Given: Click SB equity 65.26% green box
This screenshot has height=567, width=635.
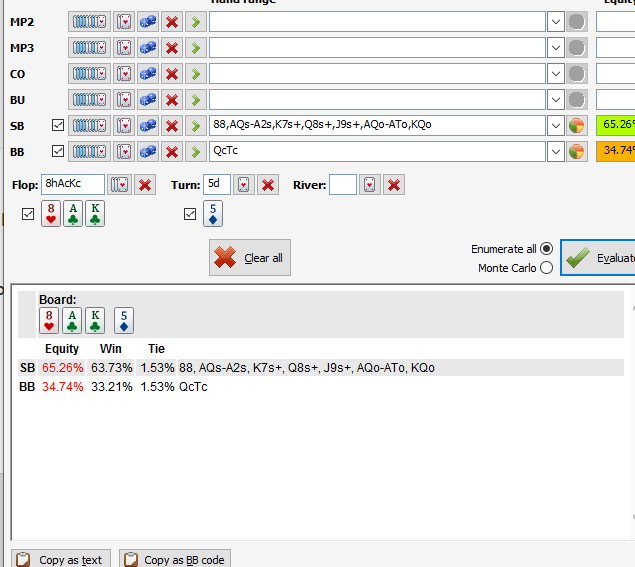Looking at the screenshot, I should tap(616, 125).
